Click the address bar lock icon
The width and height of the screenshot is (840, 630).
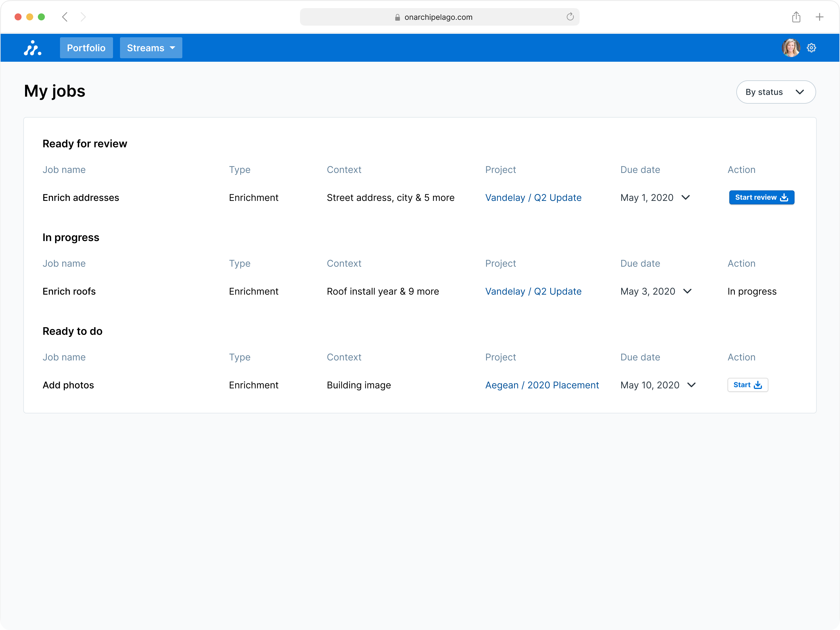point(397,17)
